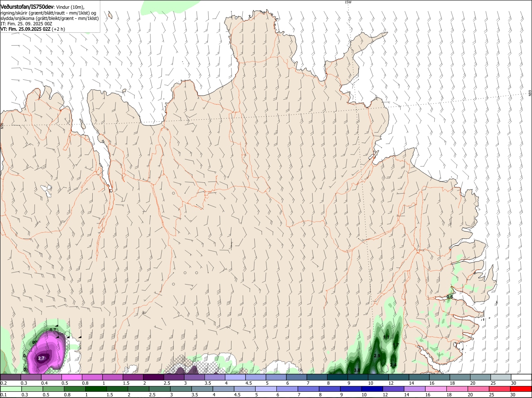Select the snow-scale swatch between 0.2 and 0.3
The image size is (532, 398).
(10, 377)
